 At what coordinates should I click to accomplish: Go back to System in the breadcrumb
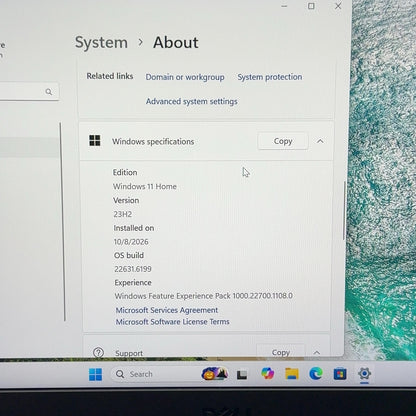click(x=101, y=43)
